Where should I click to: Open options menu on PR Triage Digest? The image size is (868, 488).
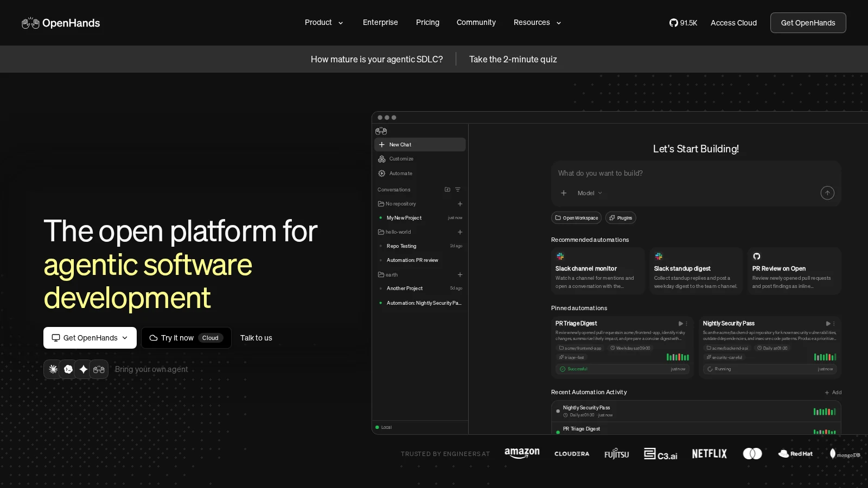pyautogui.click(x=687, y=324)
